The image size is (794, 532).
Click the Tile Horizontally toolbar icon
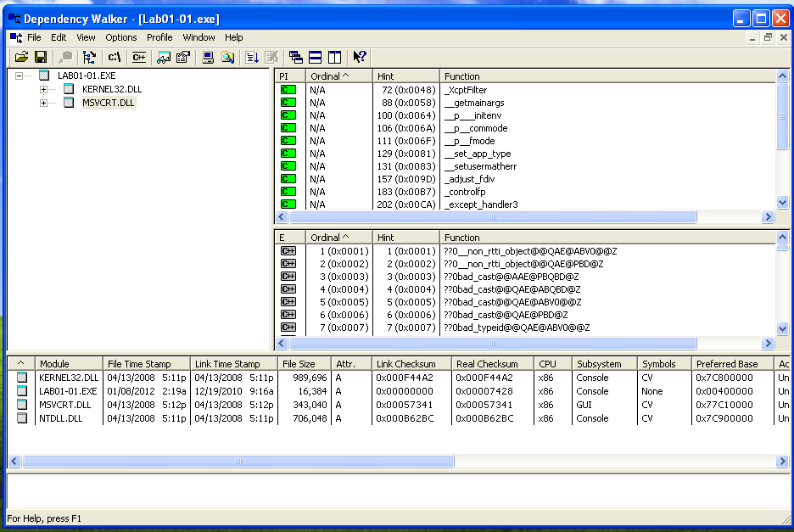(x=316, y=57)
